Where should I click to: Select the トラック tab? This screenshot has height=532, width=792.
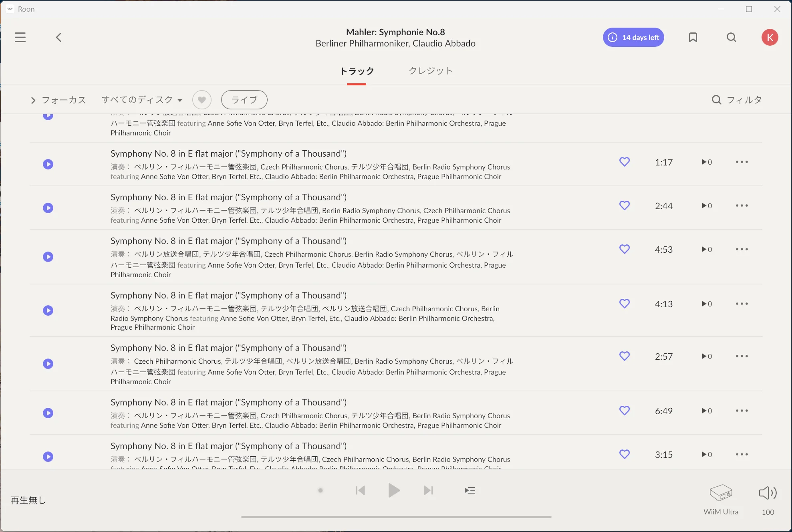(x=357, y=71)
